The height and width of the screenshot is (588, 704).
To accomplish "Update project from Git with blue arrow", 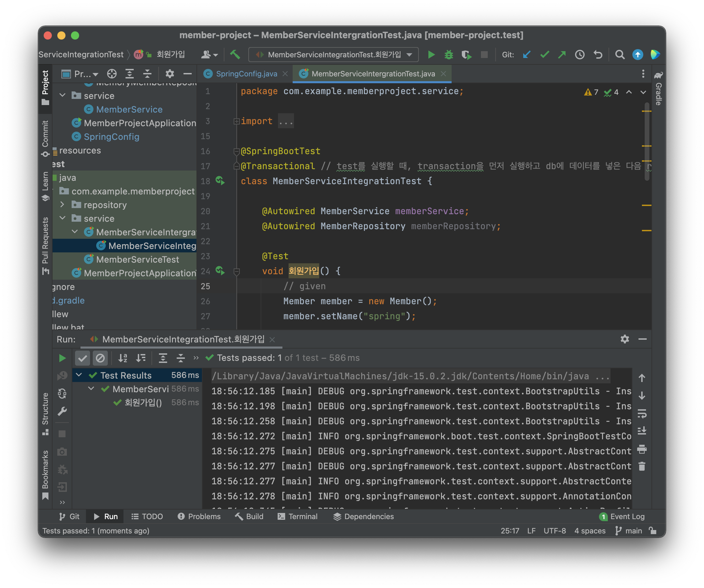I will coord(526,55).
